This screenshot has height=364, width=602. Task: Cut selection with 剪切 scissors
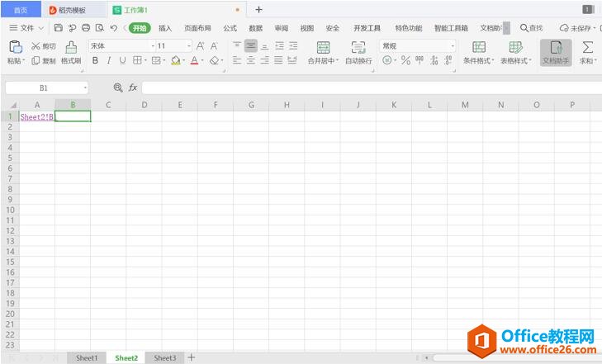44,46
